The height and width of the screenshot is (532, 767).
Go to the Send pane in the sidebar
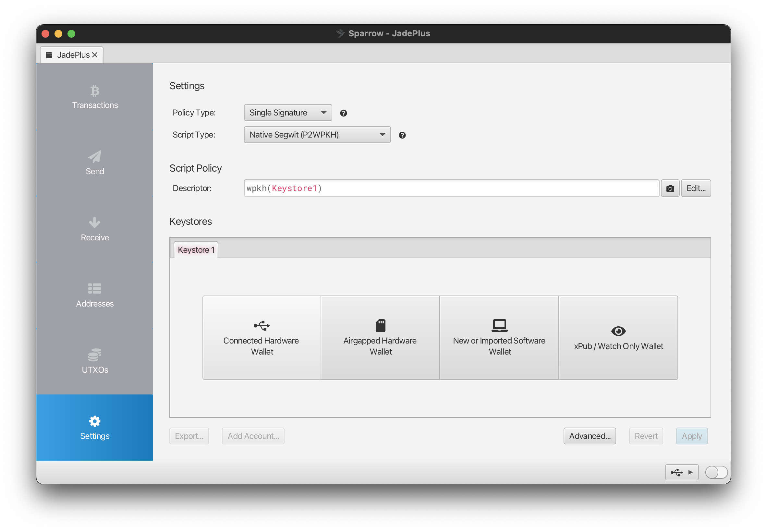pos(95,162)
